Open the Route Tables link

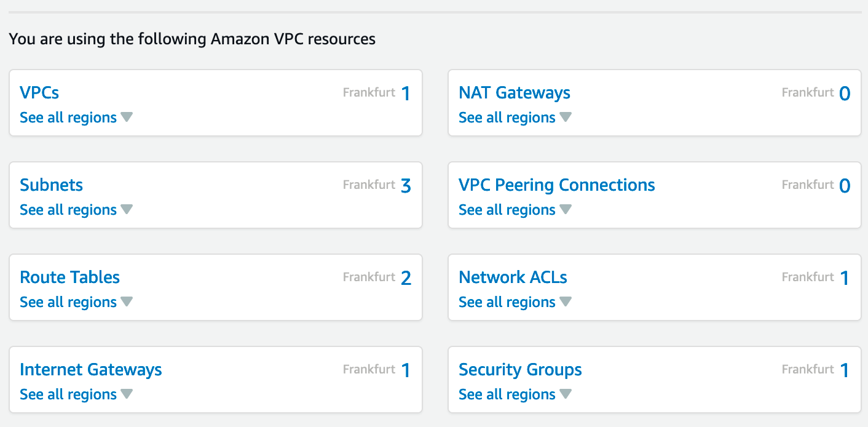[x=69, y=277]
